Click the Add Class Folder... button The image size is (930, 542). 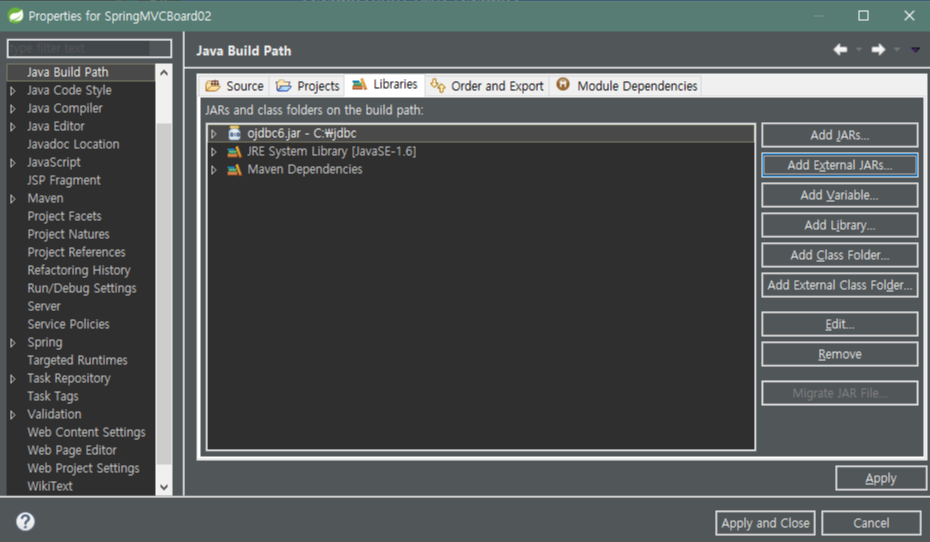click(x=839, y=255)
